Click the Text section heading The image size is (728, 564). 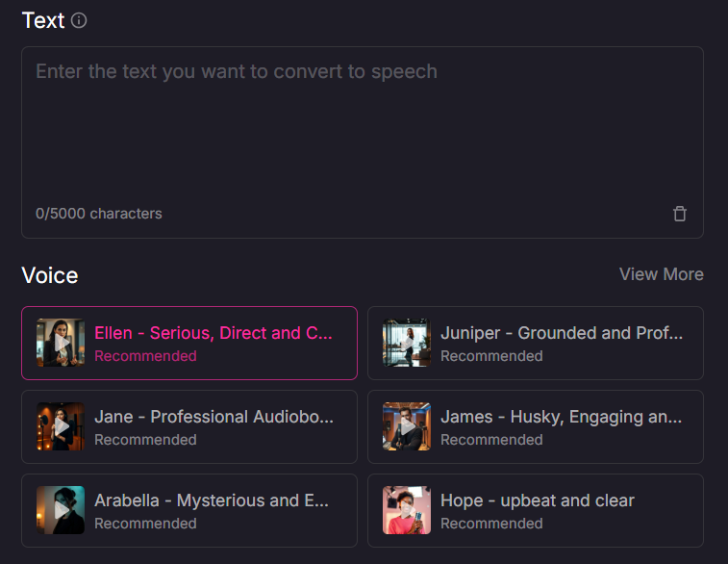[x=43, y=20]
